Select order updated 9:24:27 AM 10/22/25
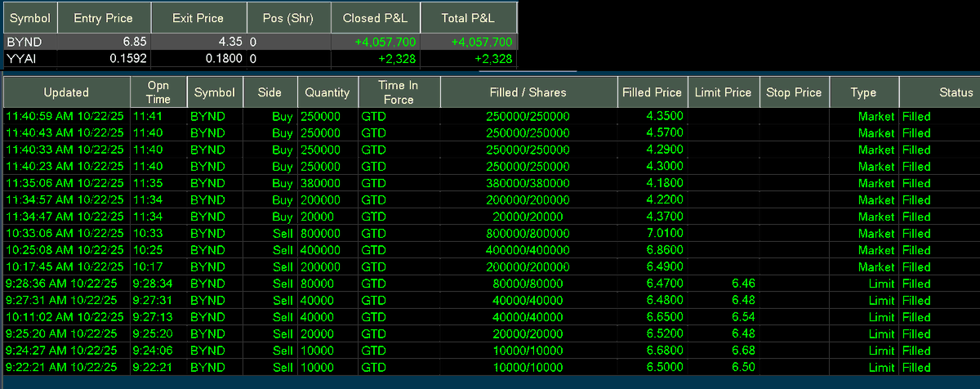This screenshot has height=389, width=980. coord(61,351)
